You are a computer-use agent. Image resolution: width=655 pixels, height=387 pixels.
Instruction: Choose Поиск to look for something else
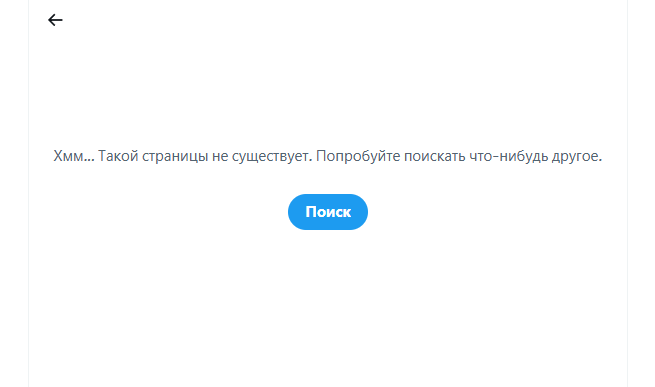pos(328,212)
